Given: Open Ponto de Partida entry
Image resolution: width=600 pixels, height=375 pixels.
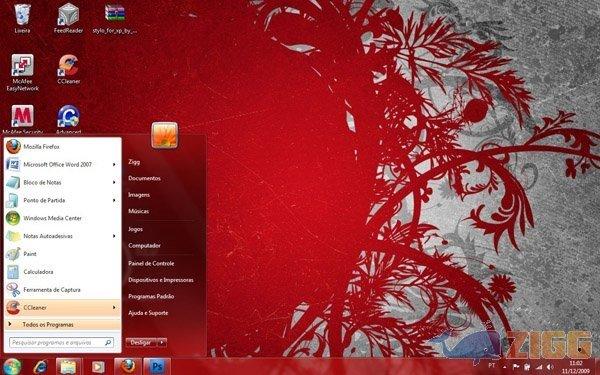Looking at the screenshot, I should [62, 200].
